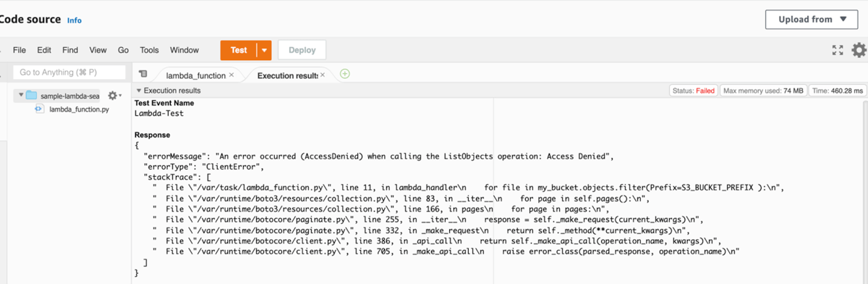Click the stack trace line for collection.py line 83
The width and height of the screenshot is (868, 284).
tap(402, 198)
